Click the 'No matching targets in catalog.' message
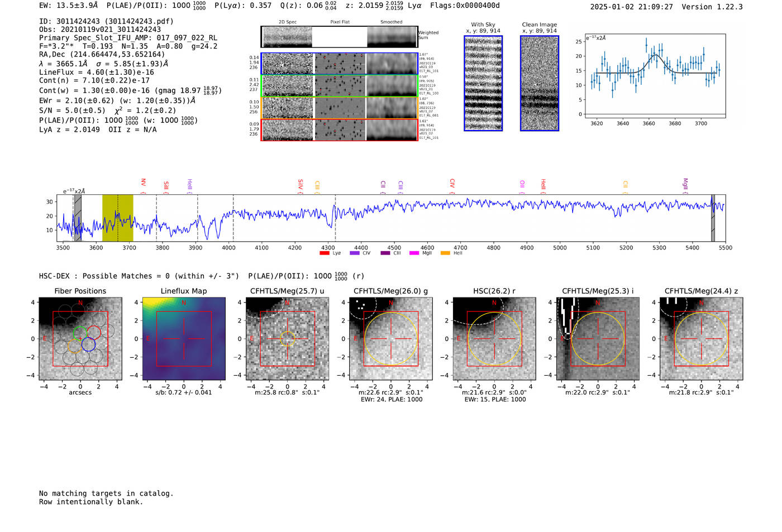782x532 pixels. click(106, 493)
